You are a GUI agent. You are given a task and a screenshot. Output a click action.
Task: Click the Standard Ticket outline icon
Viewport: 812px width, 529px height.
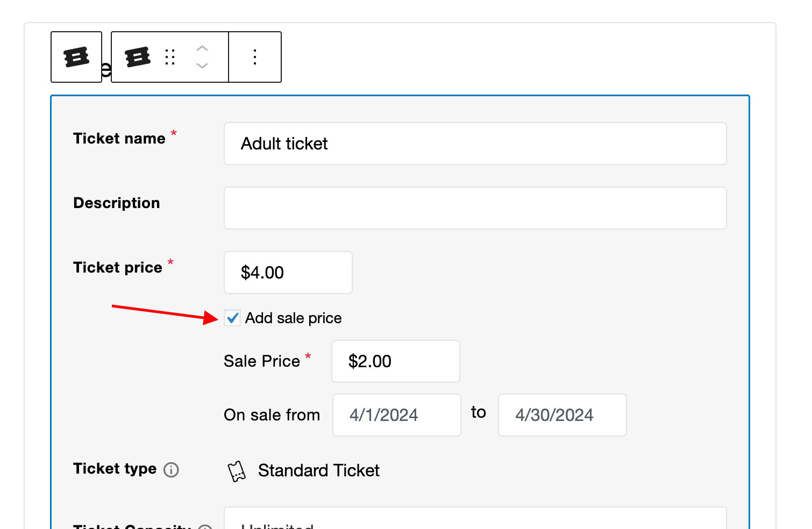tap(237, 470)
